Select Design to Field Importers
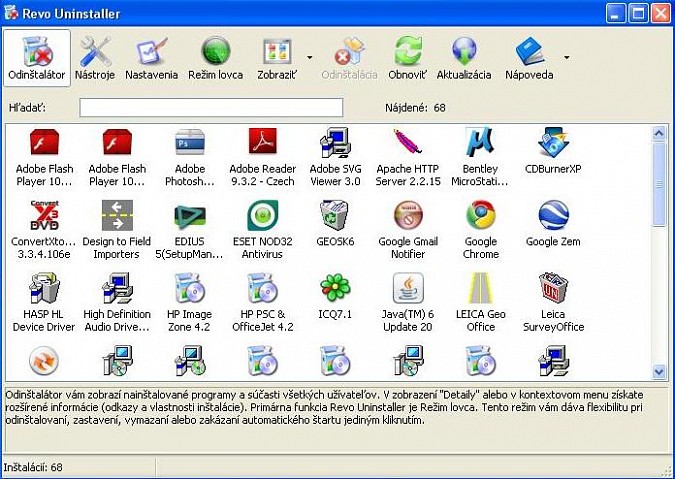 tap(117, 230)
